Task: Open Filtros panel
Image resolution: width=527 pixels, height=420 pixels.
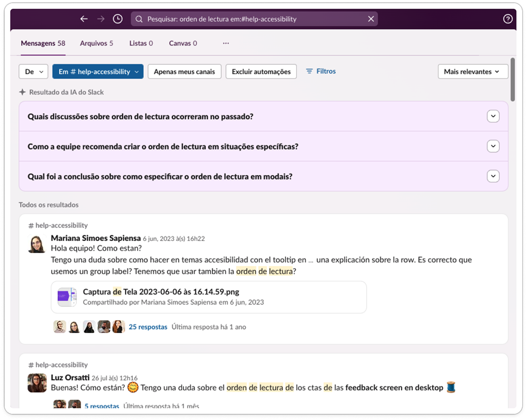Action: [321, 71]
